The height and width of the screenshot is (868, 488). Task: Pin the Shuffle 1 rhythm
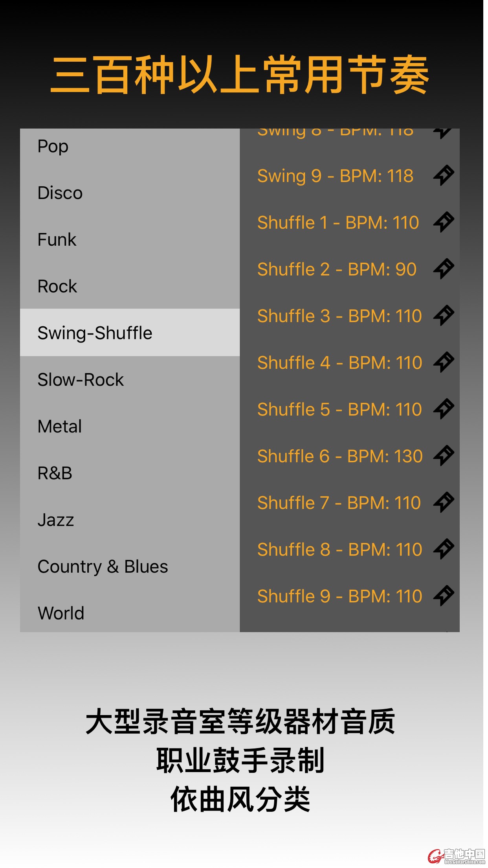click(x=443, y=222)
